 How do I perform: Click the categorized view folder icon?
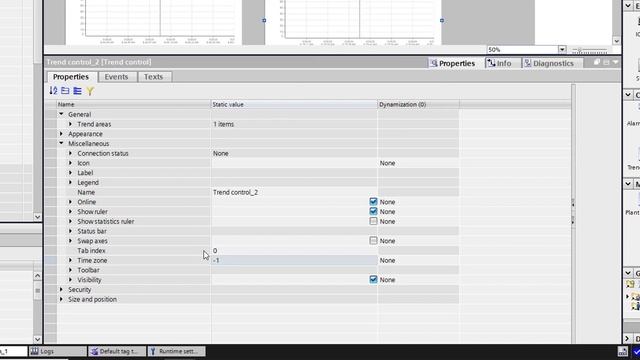(65, 91)
